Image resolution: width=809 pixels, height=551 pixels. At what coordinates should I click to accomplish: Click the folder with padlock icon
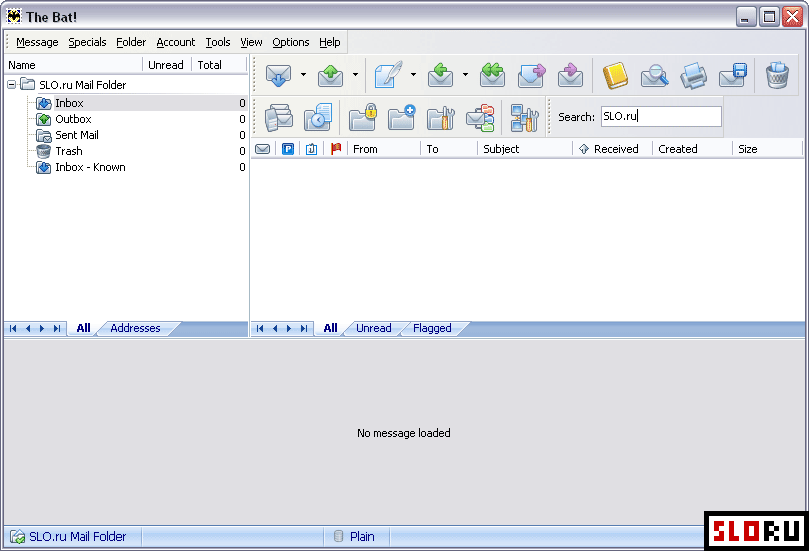(363, 117)
